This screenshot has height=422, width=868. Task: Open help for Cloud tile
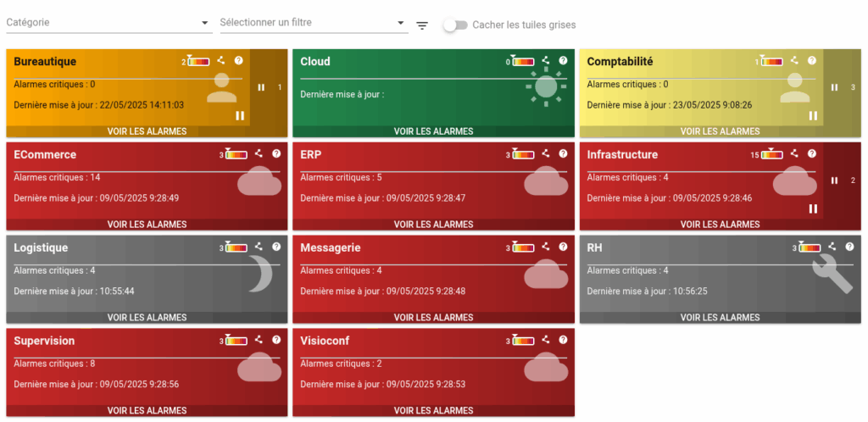click(x=563, y=61)
